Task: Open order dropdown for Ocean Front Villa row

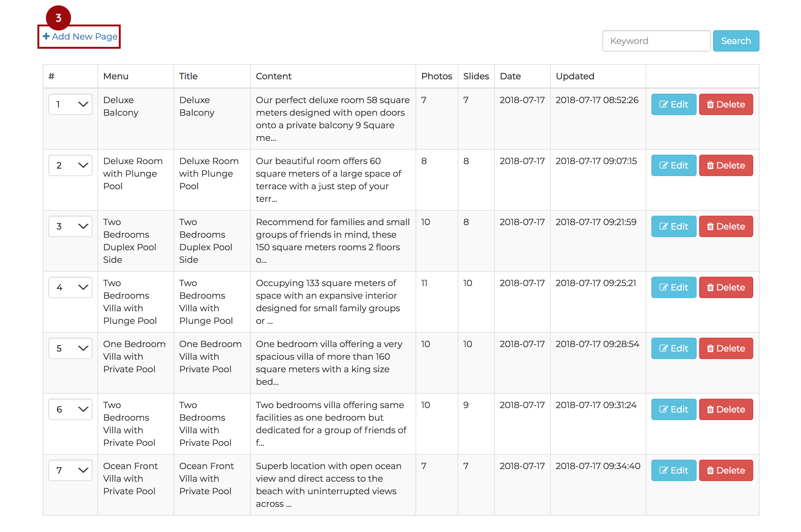Action: 70,471
